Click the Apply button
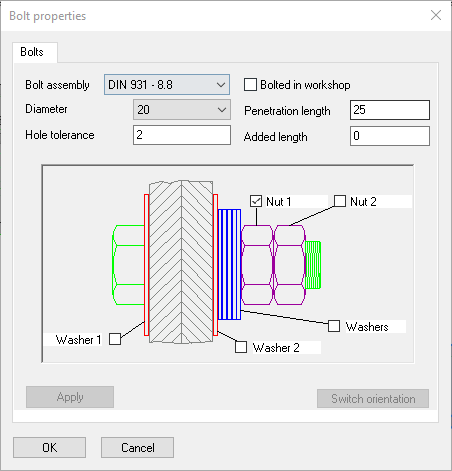This screenshot has height=471, width=452. pyautogui.click(x=70, y=397)
